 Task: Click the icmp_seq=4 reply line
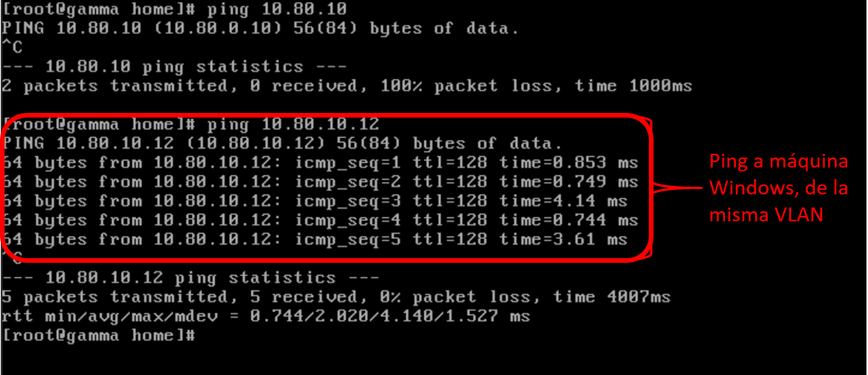(x=321, y=221)
